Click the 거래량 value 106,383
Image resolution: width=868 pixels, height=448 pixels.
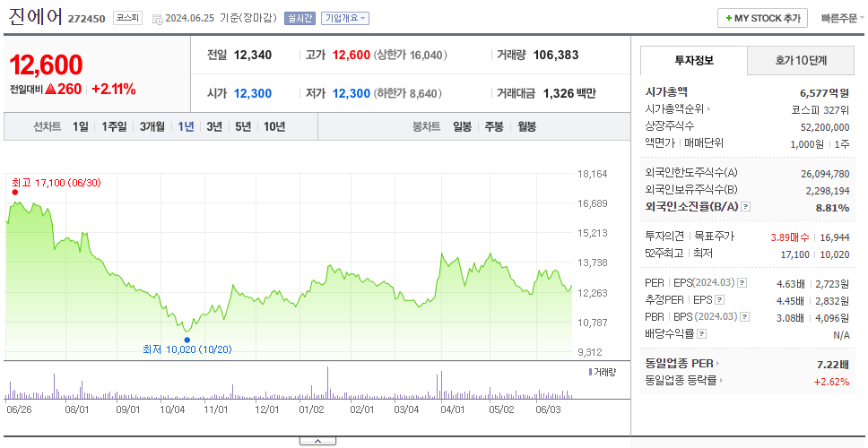click(x=556, y=55)
